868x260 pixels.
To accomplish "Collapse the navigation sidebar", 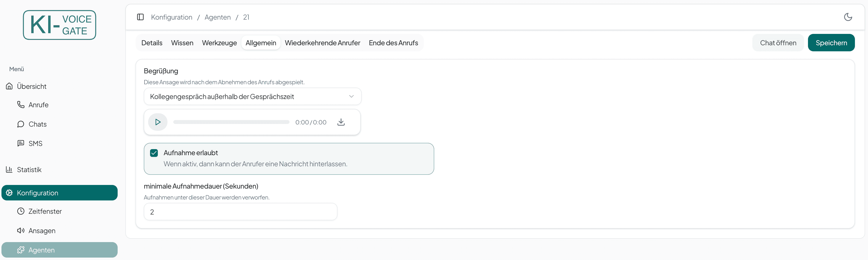I will coord(140,17).
